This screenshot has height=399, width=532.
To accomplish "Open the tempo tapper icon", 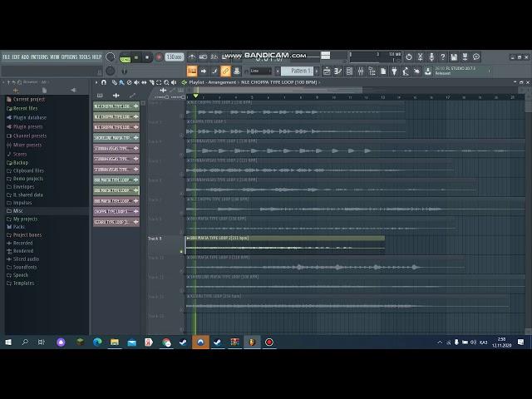I will pos(406,71).
